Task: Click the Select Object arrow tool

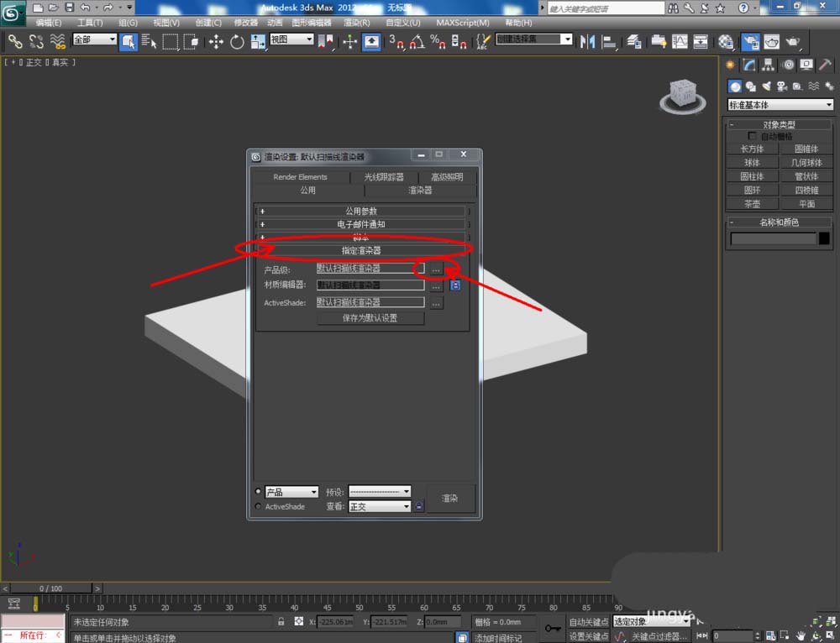Action: 129,41
